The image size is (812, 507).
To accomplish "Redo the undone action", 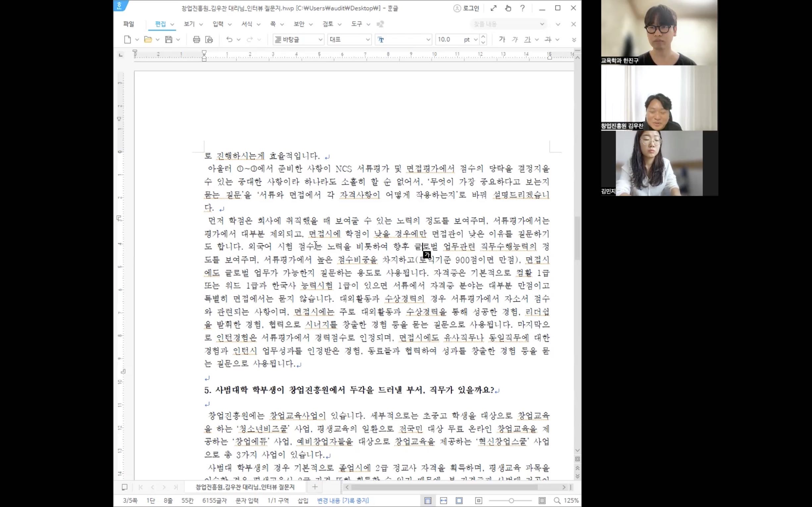I will tap(250, 40).
